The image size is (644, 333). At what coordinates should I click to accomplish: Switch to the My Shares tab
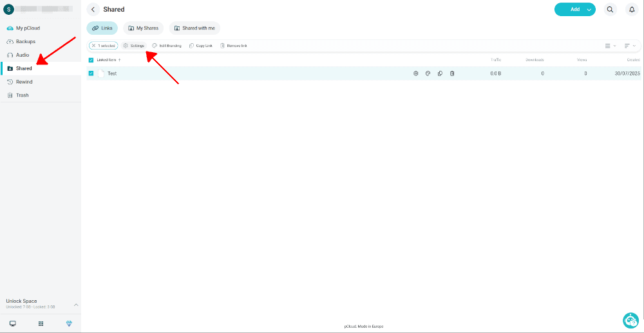click(144, 28)
